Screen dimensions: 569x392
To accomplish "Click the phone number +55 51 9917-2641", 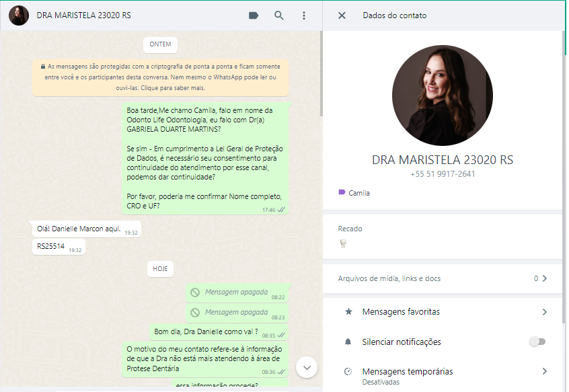I will (x=442, y=174).
